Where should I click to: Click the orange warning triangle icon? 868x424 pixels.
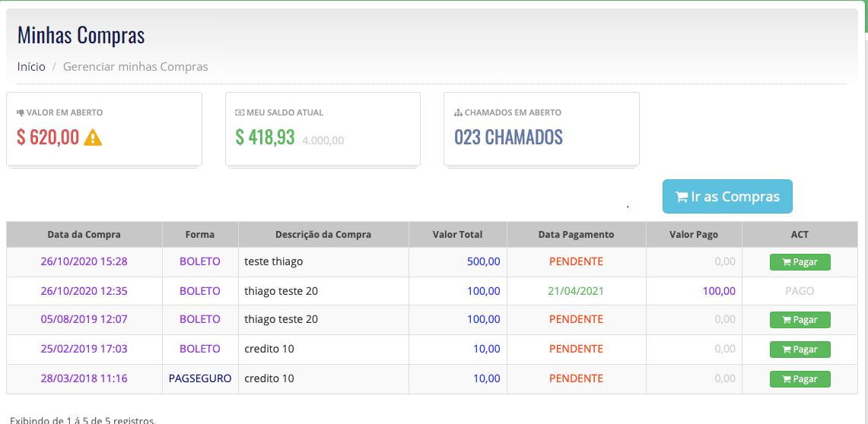coord(93,137)
